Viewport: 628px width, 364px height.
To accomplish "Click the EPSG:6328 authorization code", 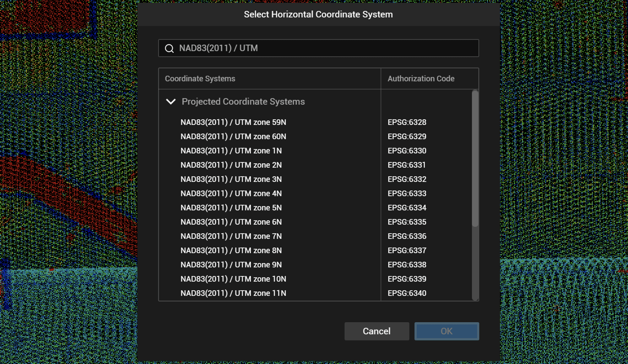I will tap(407, 122).
